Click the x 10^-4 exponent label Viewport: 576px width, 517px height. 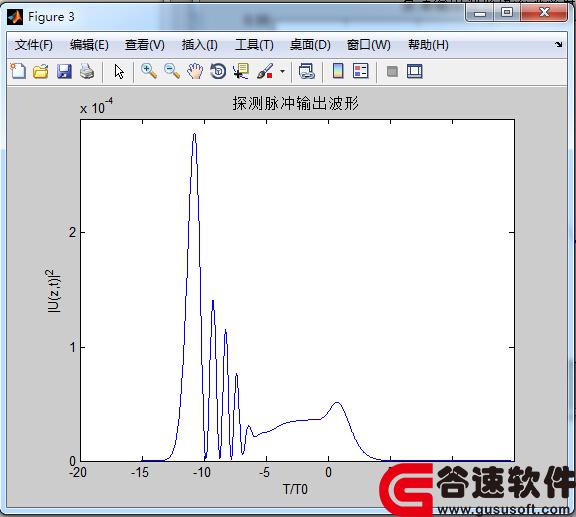96,107
